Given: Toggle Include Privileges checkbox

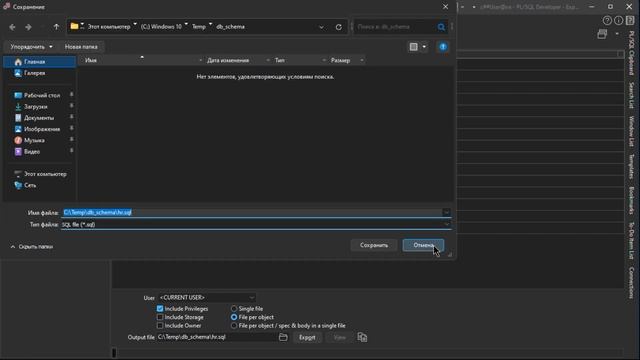Looking at the screenshot, I should pos(160,309).
